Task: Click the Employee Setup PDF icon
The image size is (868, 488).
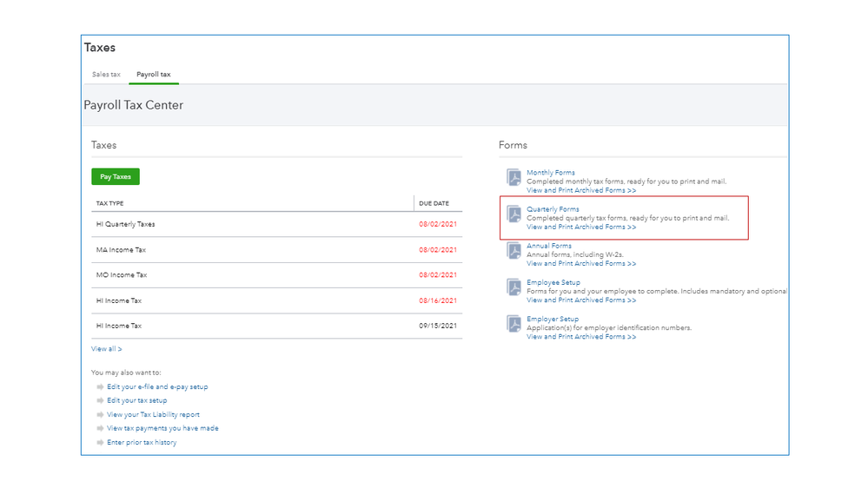Action: coord(514,287)
